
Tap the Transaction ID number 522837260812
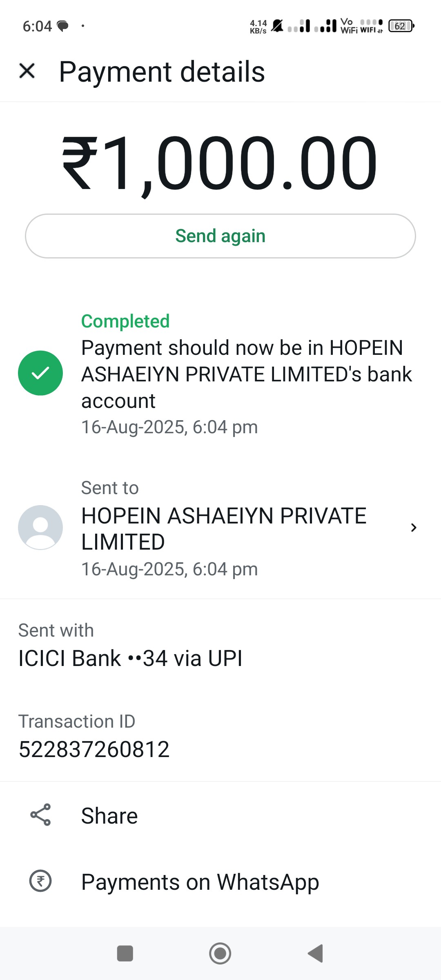[x=94, y=749]
